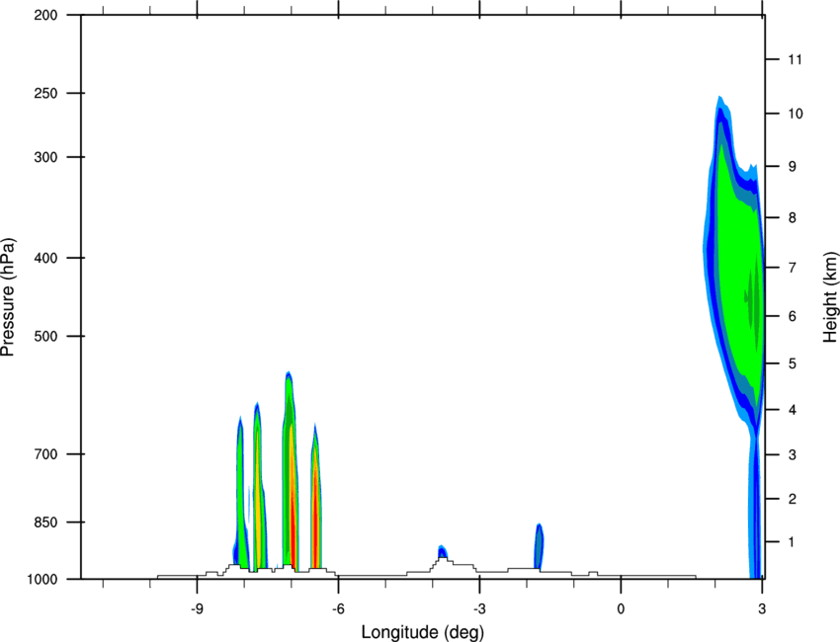Click the pressure tick label '1000'
Screen dimensions: 840x642
click(42, 579)
